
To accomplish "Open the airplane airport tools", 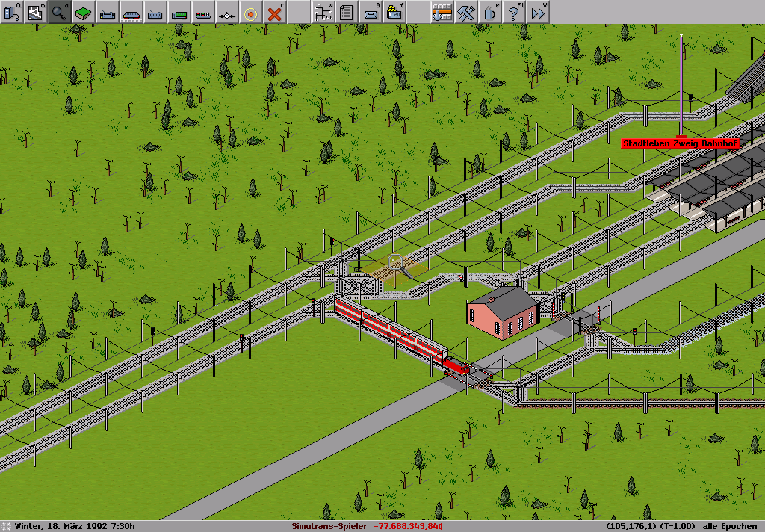I will click(x=226, y=12).
